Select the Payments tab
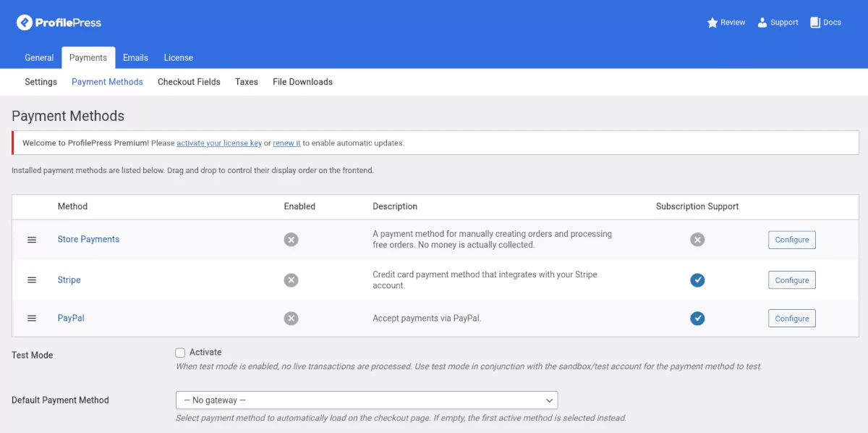Screen dimensions: 868x433 click(x=88, y=58)
